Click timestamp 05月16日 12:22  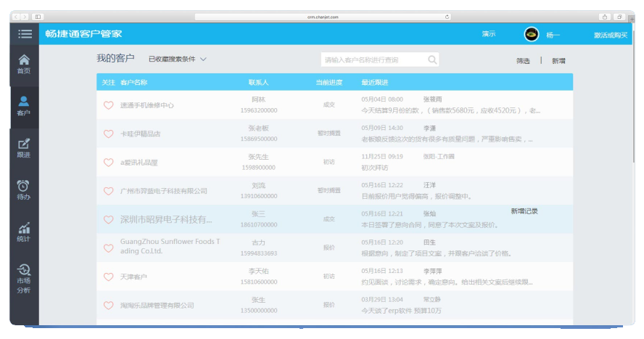(382, 185)
